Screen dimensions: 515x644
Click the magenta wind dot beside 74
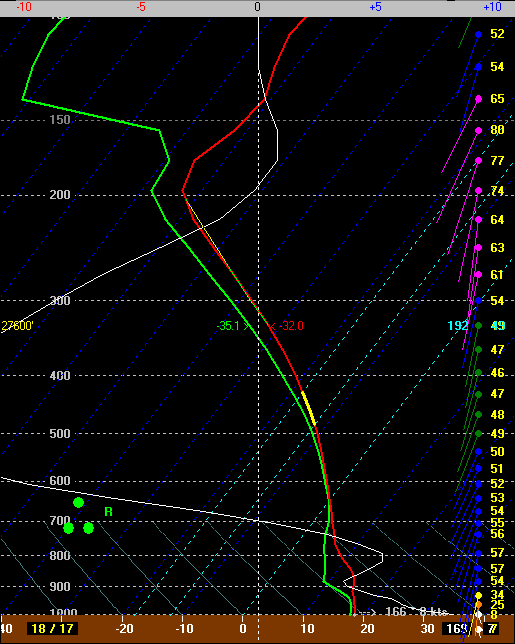(478, 191)
